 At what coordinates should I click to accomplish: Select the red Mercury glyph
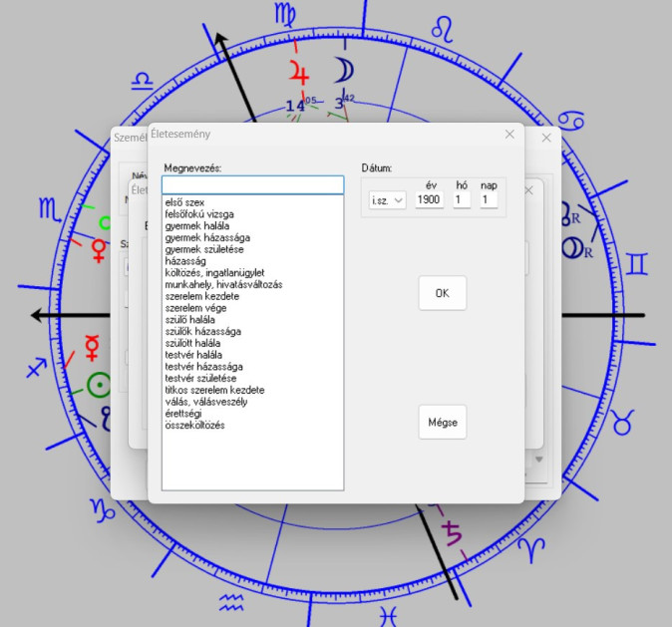pyautogui.click(x=92, y=347)
